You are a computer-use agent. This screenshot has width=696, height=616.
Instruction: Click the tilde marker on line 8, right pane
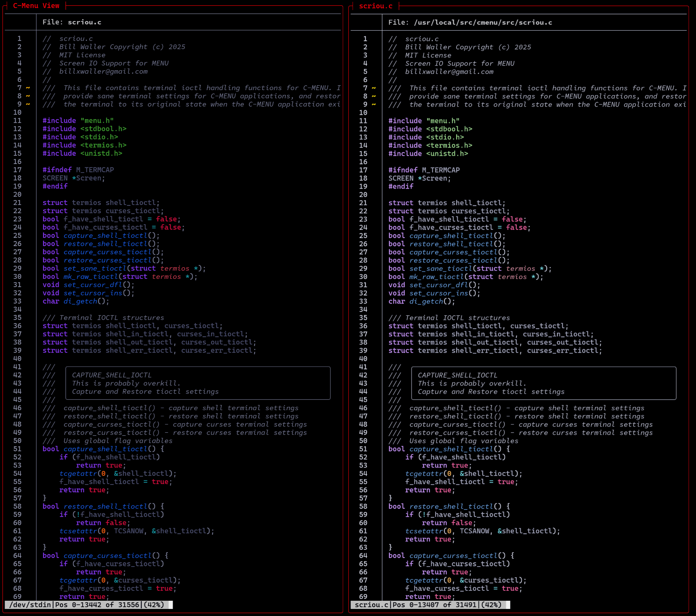point(374,97)
